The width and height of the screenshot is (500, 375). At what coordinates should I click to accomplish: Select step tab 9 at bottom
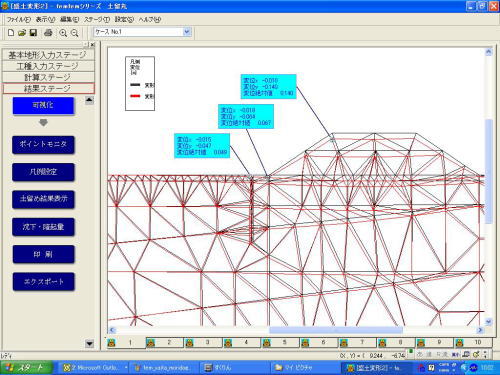[435, 342]
